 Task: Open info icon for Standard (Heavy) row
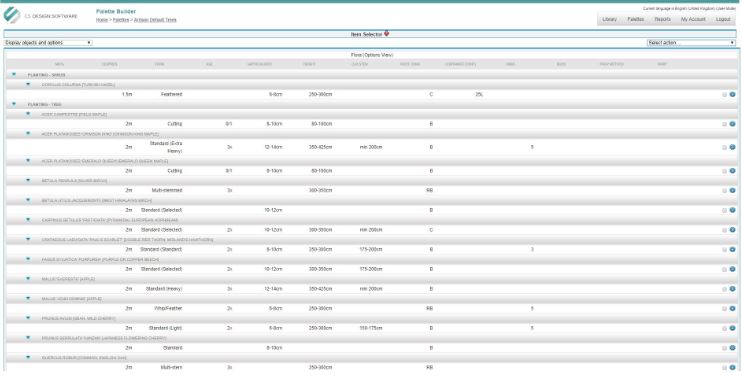tap(732, 289)
